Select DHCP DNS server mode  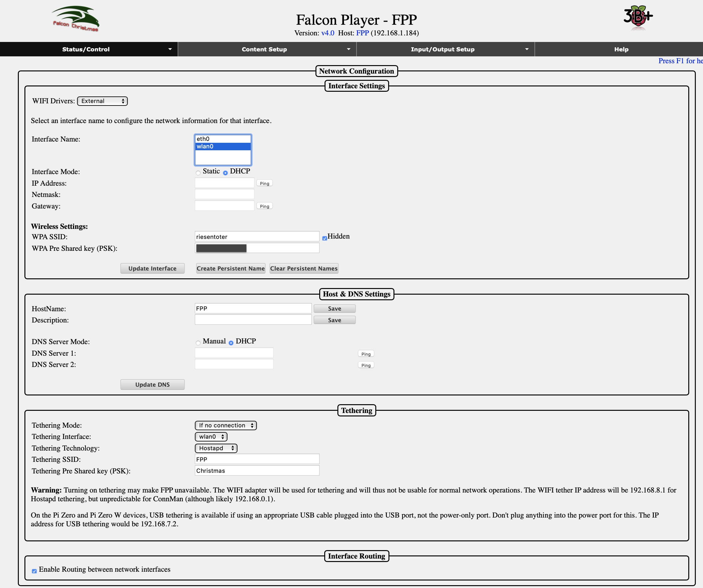coord(231,343)
